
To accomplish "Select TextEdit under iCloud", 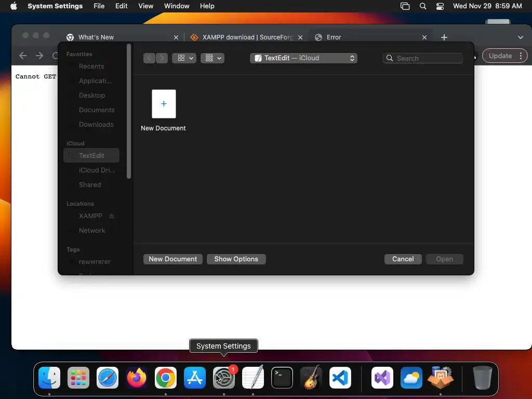I will [91, 155].
